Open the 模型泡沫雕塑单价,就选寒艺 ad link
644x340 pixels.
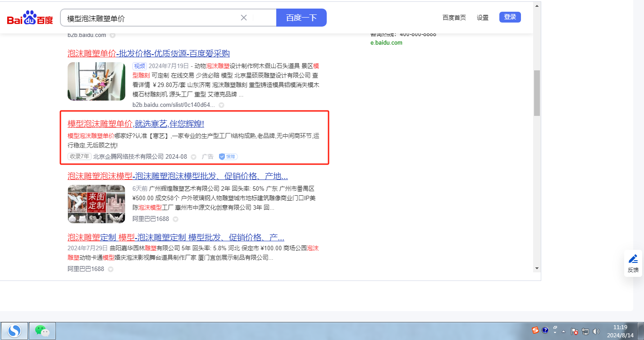(136, 124)
